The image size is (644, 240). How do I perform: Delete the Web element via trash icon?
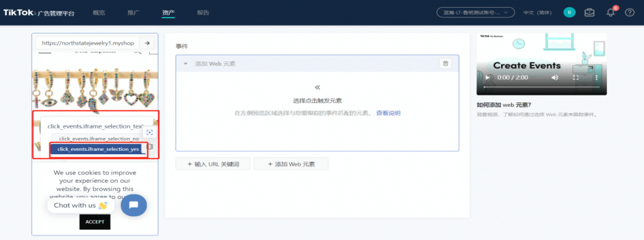point(445,64)
